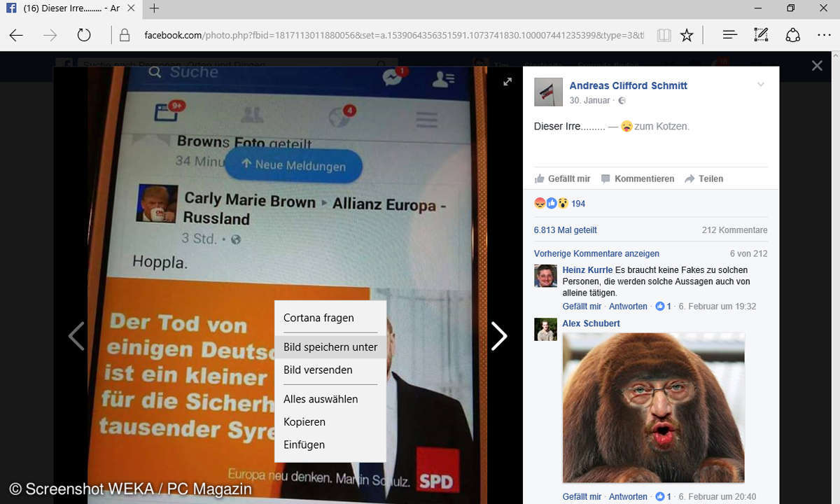Like Heinz Kurrle's comment

point(582,307)
